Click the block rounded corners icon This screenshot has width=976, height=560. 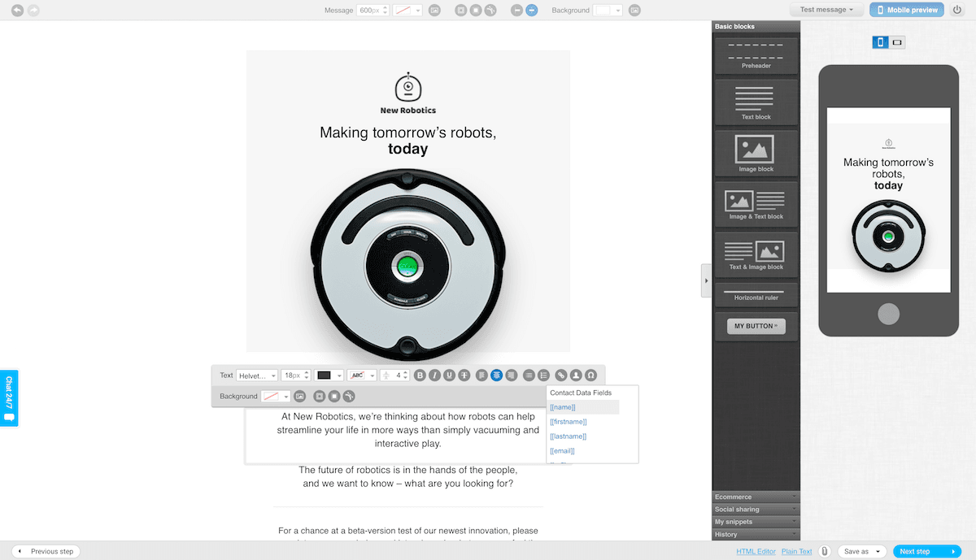tap(349, 396)
